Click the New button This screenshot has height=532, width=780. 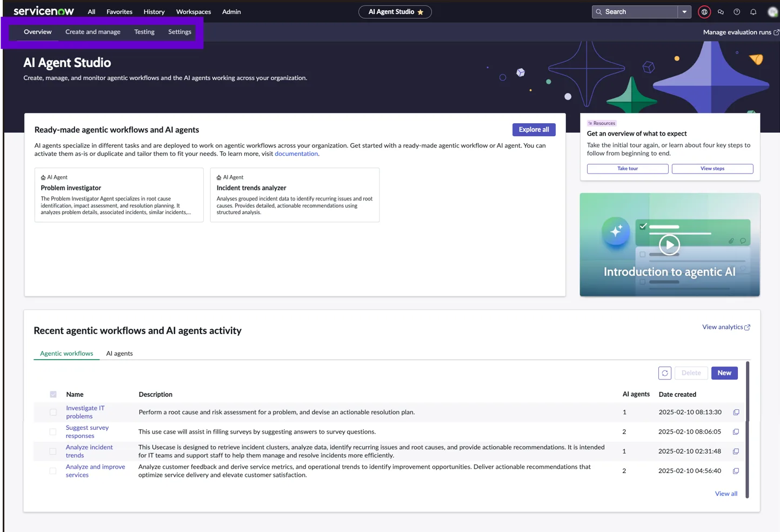point(724,373)
